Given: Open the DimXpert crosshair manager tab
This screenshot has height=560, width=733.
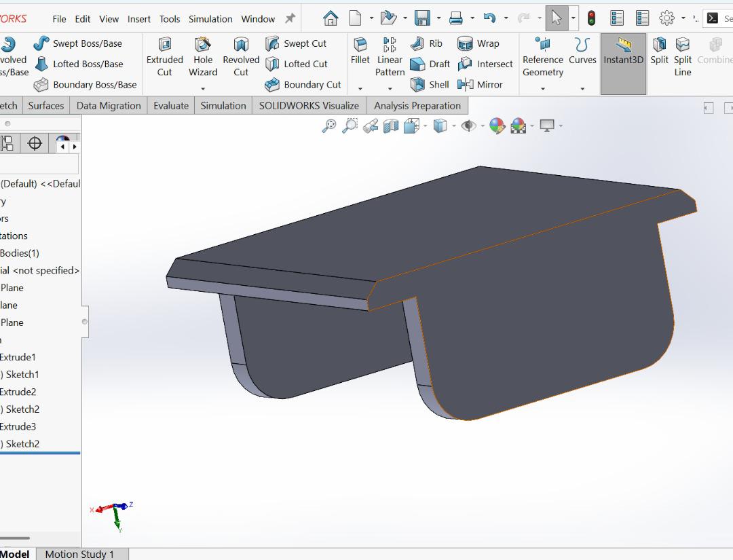Looking at the screenshot, I should click(x=35, y=143).
